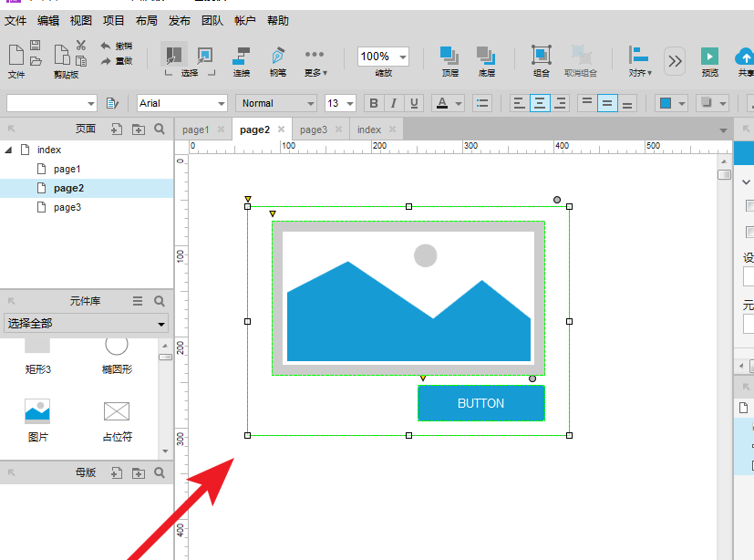Toggle italic text formatting
This screenshot has width=754, height=560.
[394, 103]
